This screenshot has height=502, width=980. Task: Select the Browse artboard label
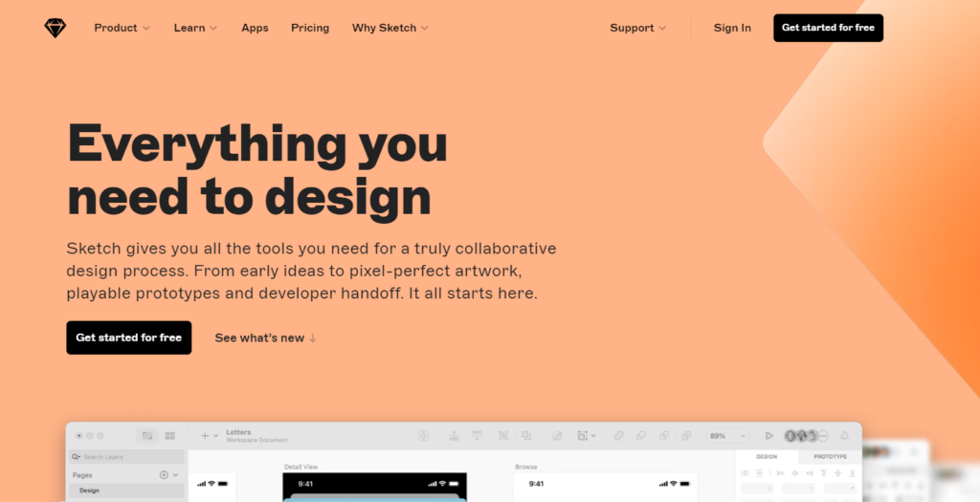[x=526, y=467]
